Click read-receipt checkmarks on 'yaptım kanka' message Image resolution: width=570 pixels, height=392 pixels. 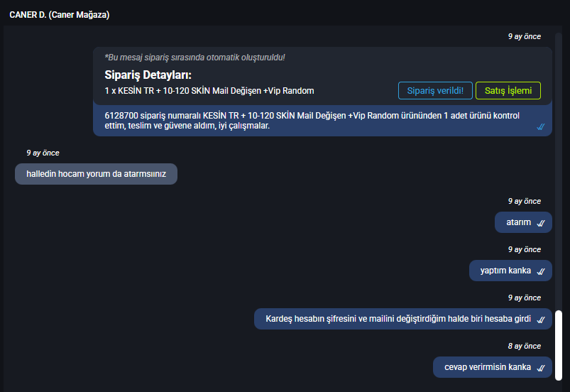click(x=541, y=271)
